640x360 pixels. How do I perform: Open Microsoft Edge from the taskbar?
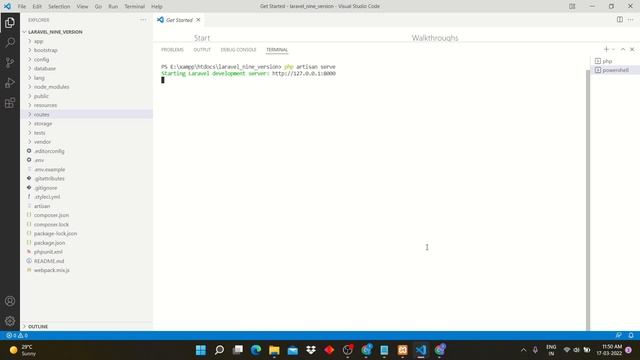pyautogui.click(x=256, y=350)
